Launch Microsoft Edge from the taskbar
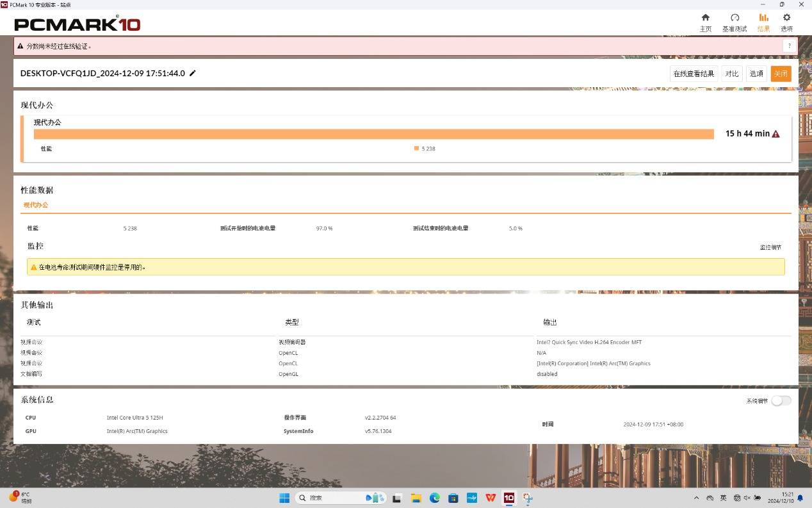 [434, 498]
